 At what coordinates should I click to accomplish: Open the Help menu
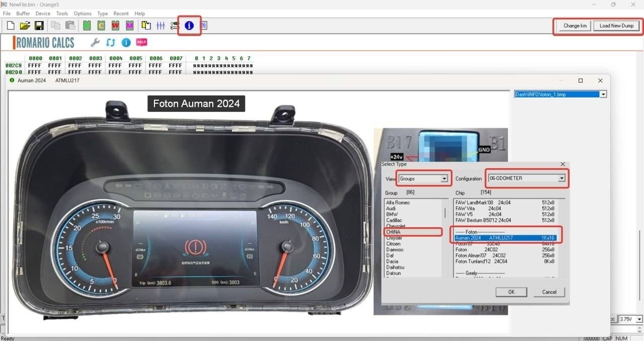click(x=140, y=14)
